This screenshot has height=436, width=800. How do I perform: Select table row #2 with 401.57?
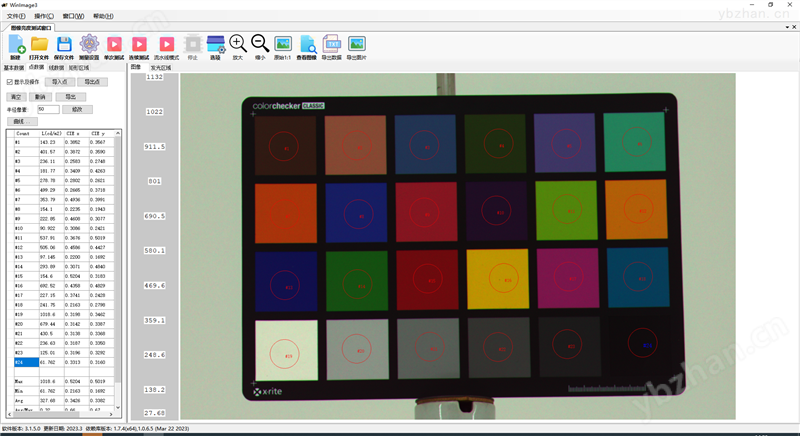click(x=64, y=152)
